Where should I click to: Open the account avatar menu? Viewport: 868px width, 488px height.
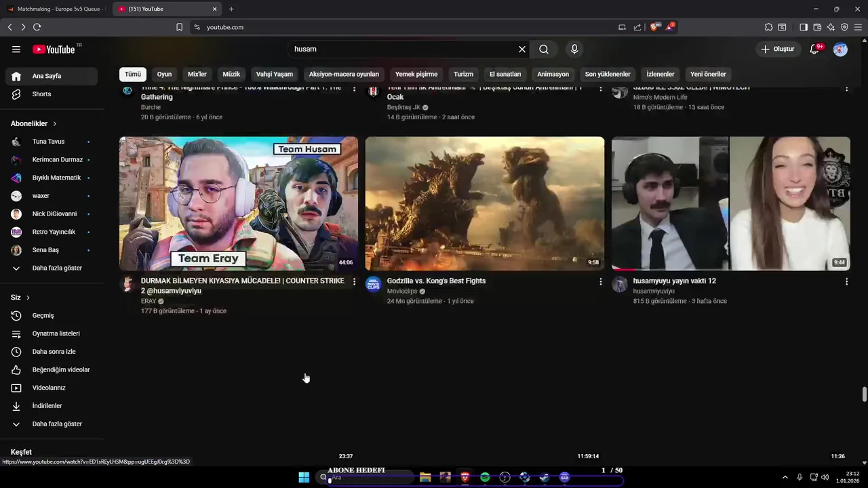(840, 49)
